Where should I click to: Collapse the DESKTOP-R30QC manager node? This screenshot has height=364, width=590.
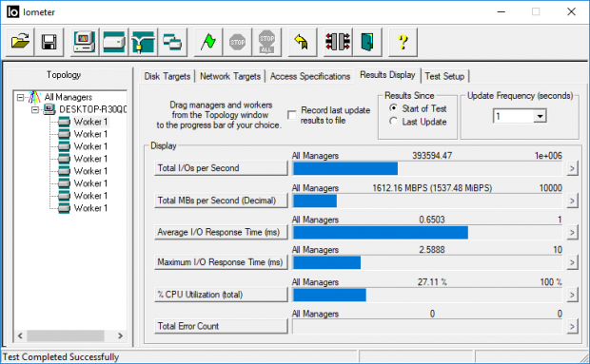coord(35,109)
